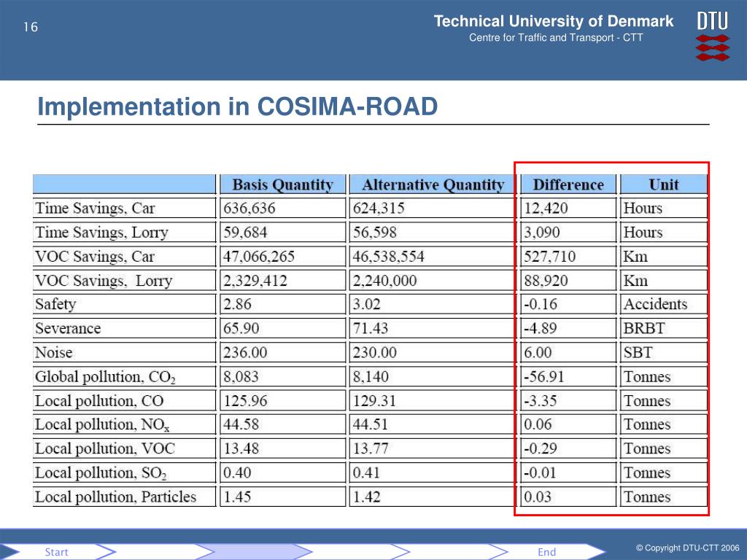Select the Implementation in COSIMA-ROAD title
The image size is (747, 560).
click(237, 106)
